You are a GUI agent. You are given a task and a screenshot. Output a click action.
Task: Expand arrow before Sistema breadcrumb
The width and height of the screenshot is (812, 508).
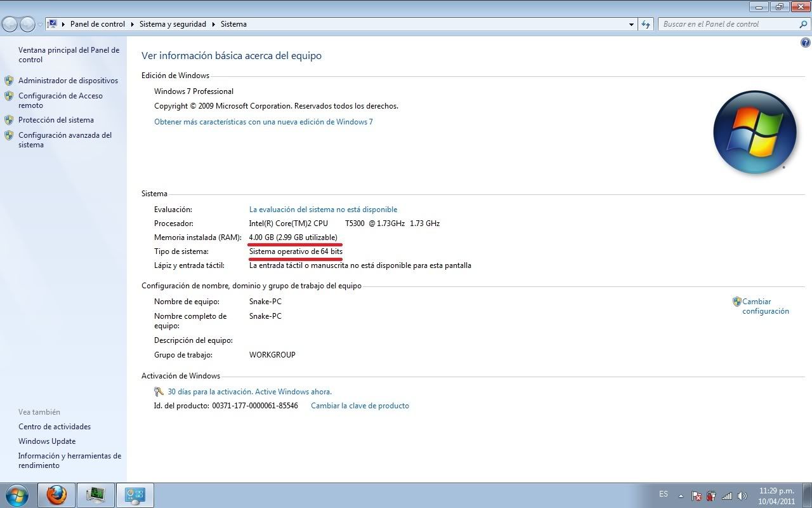214,24
